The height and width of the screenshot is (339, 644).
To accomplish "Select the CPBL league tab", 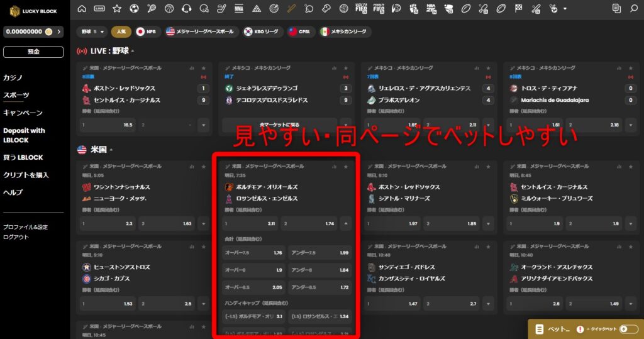I will click(301, 31).
